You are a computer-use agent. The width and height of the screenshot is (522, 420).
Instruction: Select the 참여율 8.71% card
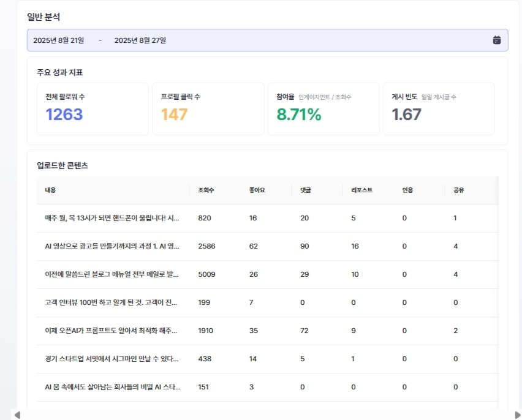[x=323, y=109]
